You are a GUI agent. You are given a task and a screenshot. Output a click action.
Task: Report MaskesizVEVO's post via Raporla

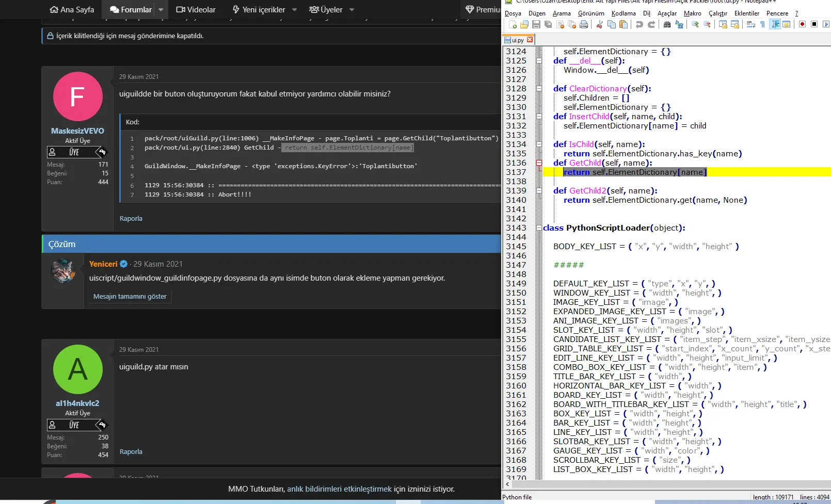[131, 218]
